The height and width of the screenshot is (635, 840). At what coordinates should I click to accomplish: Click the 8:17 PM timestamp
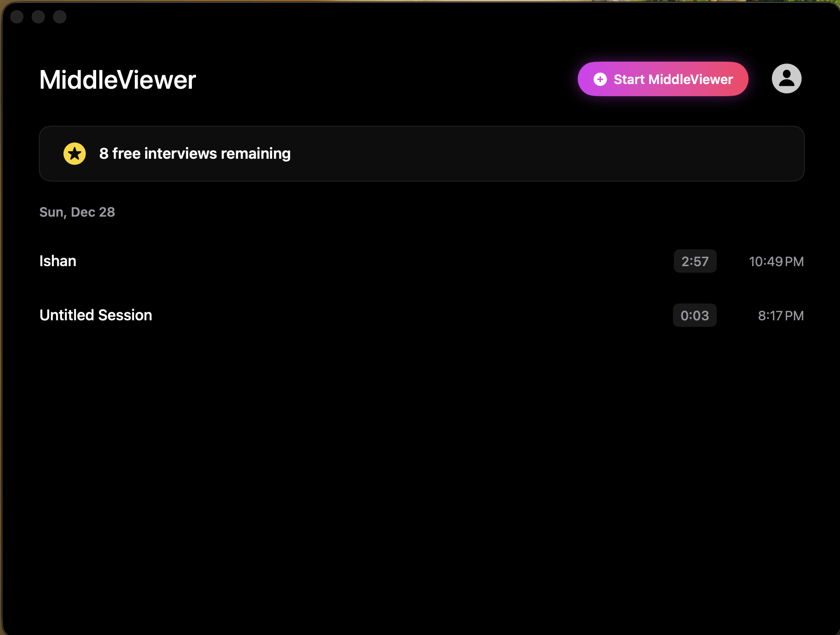click(x=780, y=315)
